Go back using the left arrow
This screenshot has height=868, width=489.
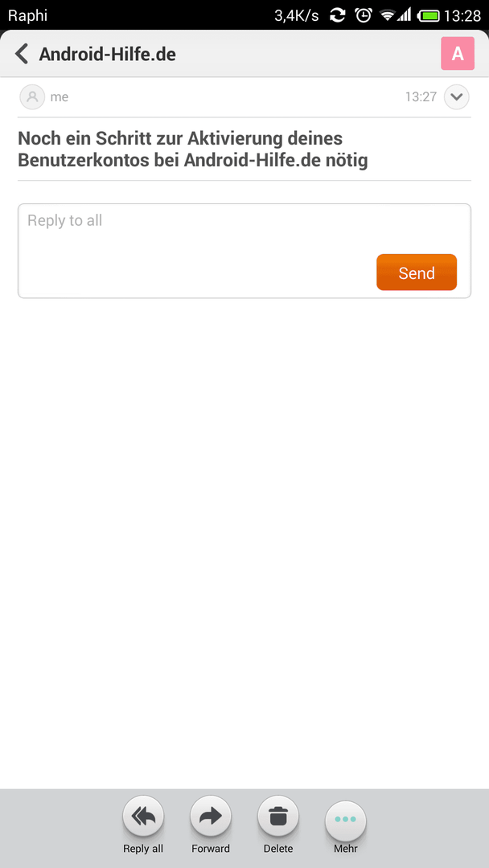(21, 55)
